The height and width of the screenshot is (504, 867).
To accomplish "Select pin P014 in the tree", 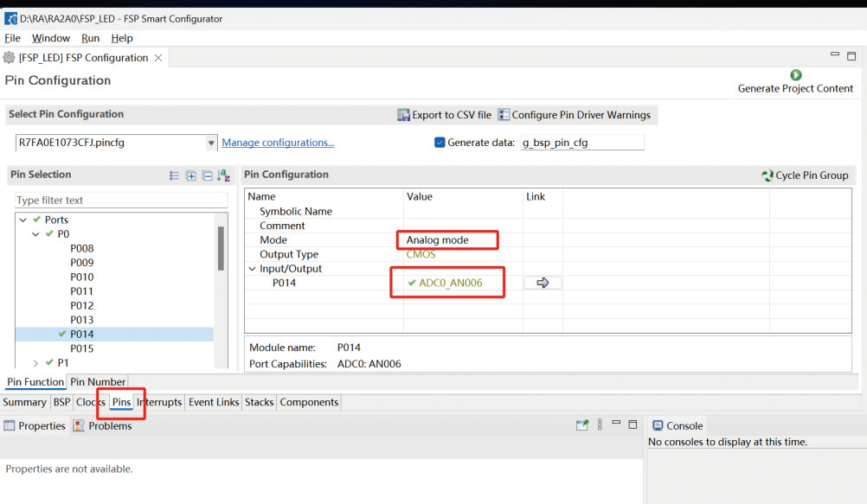I will (82, 335).
